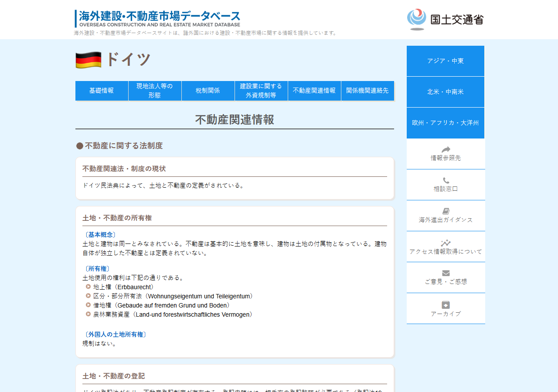
Task: Open the 海外進出ガイダンス link
Action: click(446, 216)
